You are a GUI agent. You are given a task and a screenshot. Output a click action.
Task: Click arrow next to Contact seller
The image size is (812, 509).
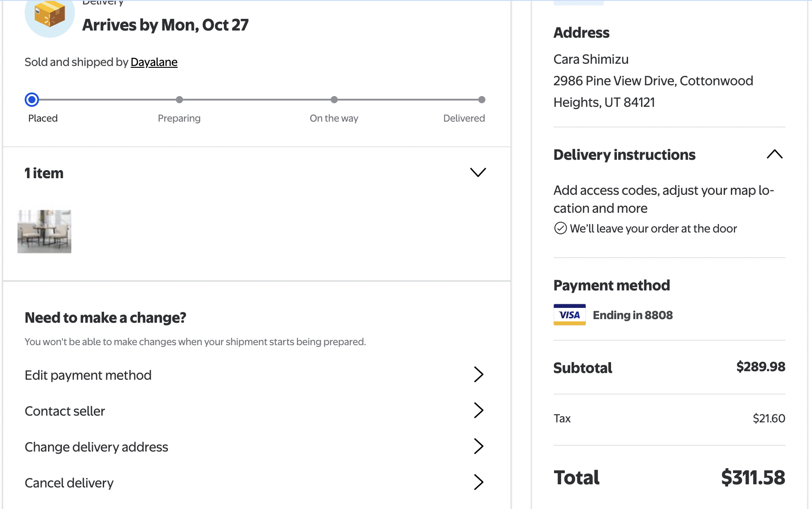coord(479,410)
